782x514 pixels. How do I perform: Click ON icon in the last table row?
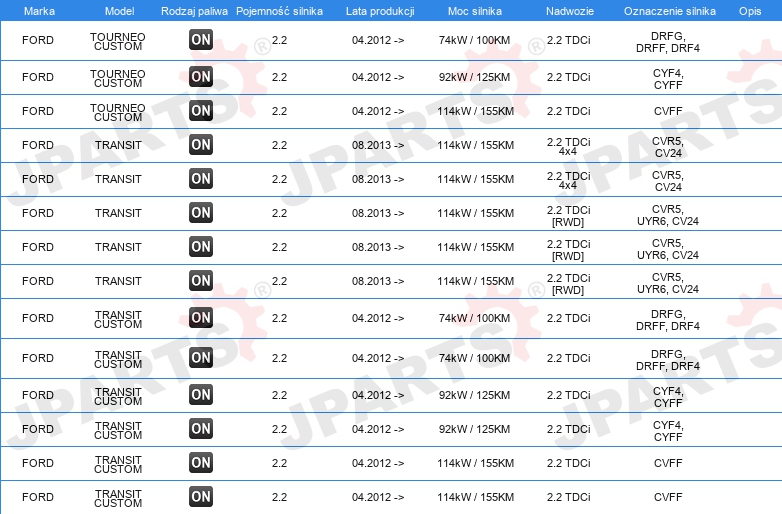[x=201, y=496]
